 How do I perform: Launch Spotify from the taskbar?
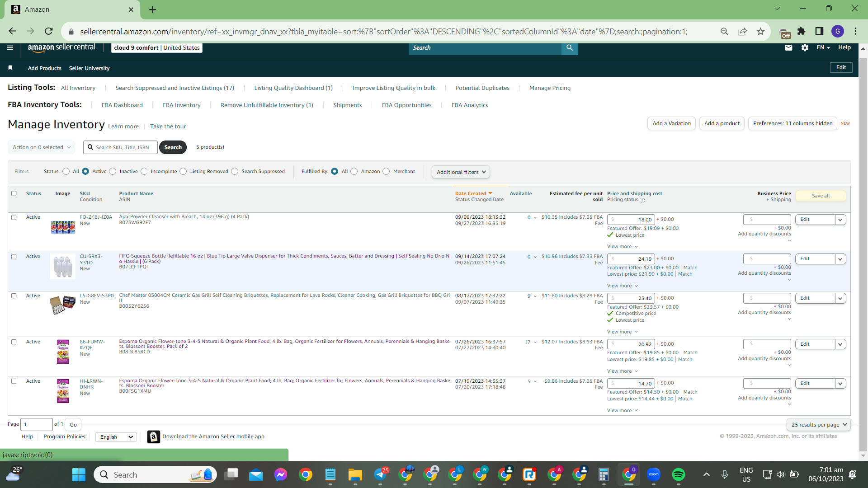679,474
